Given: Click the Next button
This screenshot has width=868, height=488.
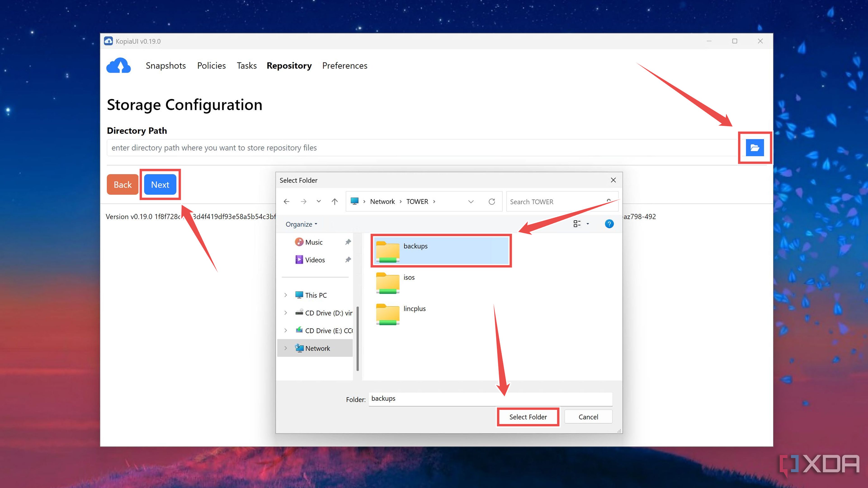Looking at the screenshot, I should 160,184.
